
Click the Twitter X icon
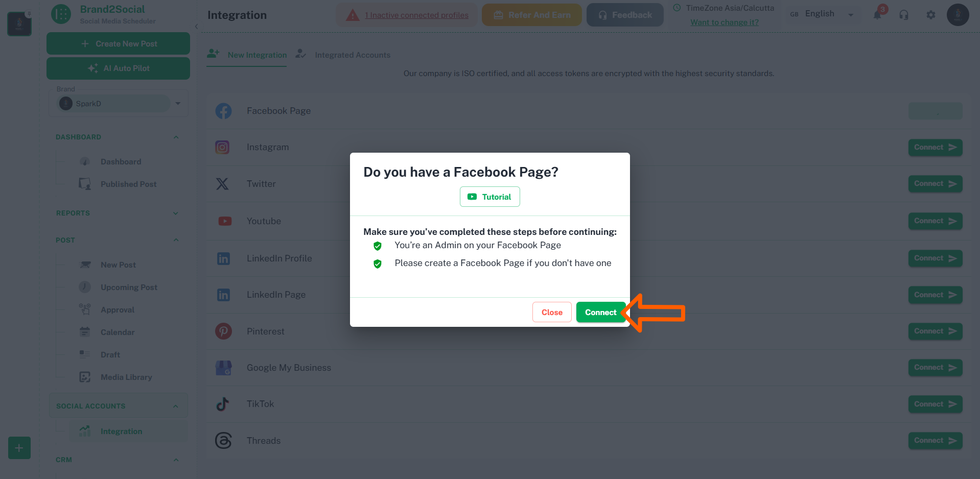pos(223,184)
